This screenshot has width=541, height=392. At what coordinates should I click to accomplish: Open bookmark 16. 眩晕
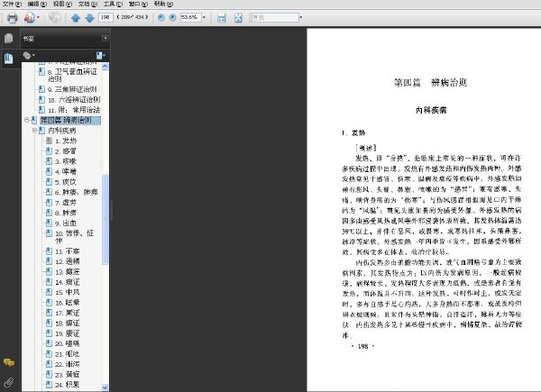[68, 303]
